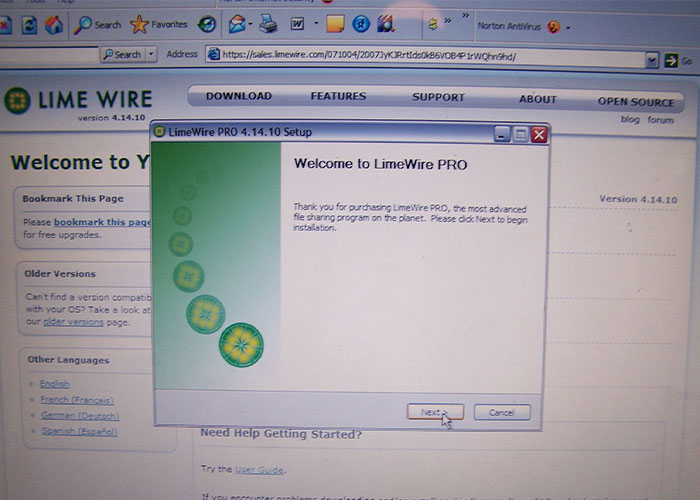
Task: Open the browser Home icon
Action: tap(54, 23)
